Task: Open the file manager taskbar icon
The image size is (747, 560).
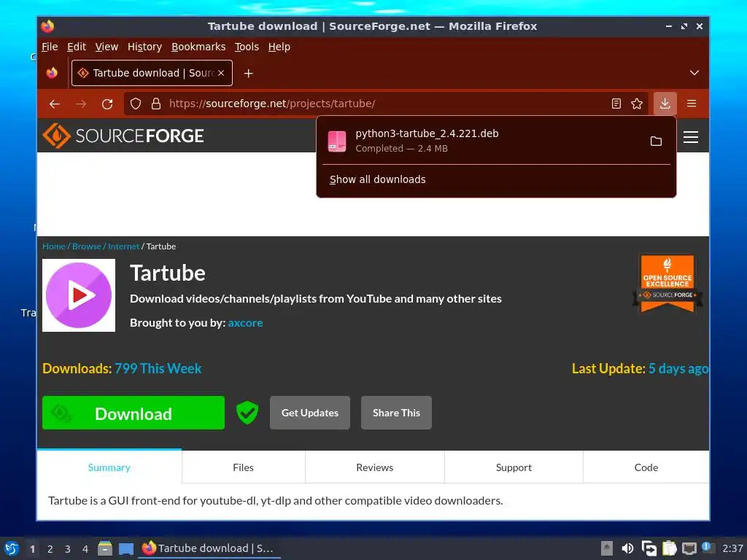Action: [105, 548]
